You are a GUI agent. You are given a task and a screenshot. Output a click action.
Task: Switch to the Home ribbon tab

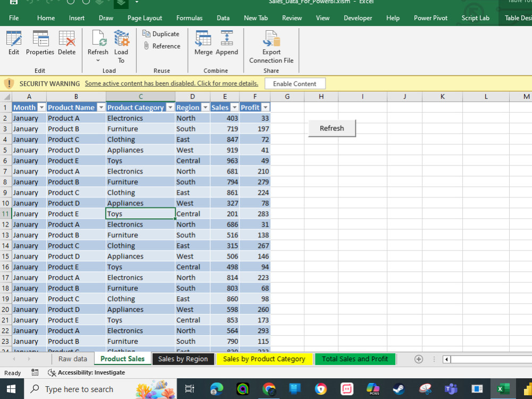[46, 18]
